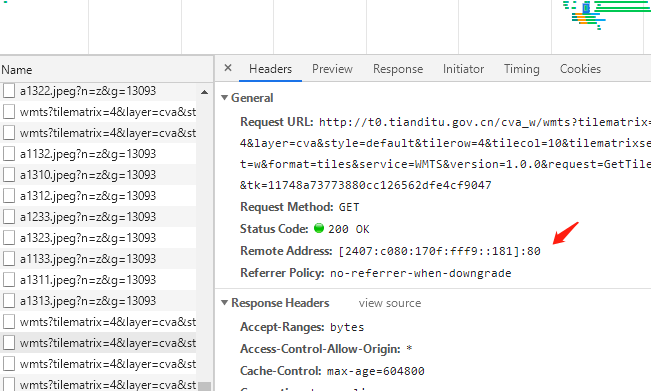The height and width of the screenshot is (391, 651).
Task: Click the red arrow annotation
Action: [x=565, y=233]
